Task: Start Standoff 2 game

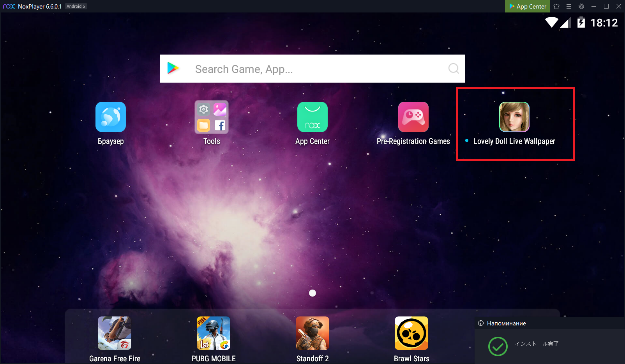Action: (x=312, y=333)
